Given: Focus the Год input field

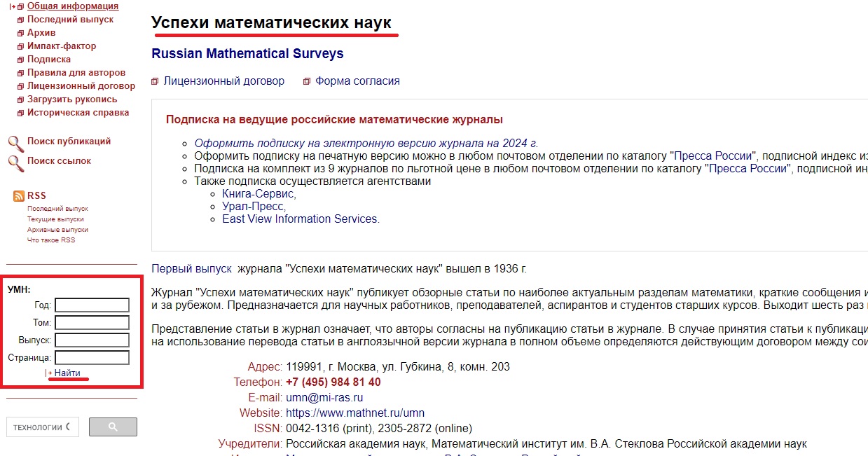Looking at the screenshot, I should [x=92, y=305].
